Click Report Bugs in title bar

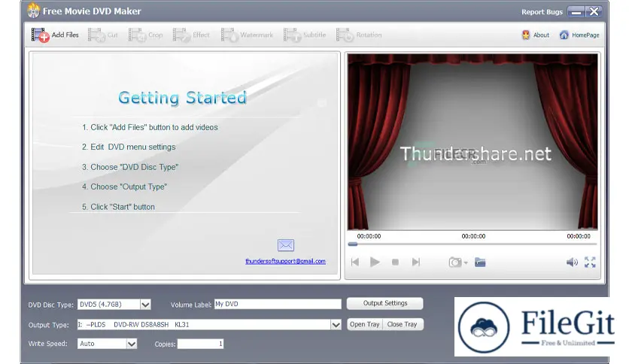542,11
